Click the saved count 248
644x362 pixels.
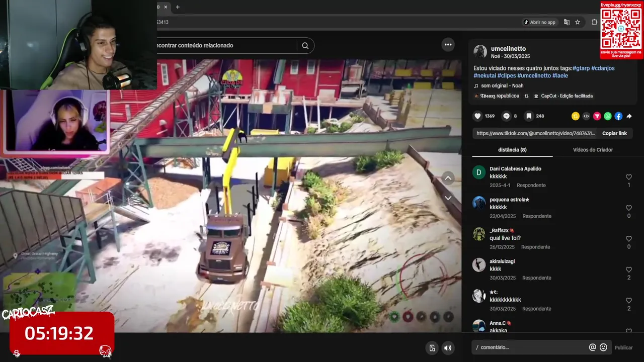tap(540, 116)
